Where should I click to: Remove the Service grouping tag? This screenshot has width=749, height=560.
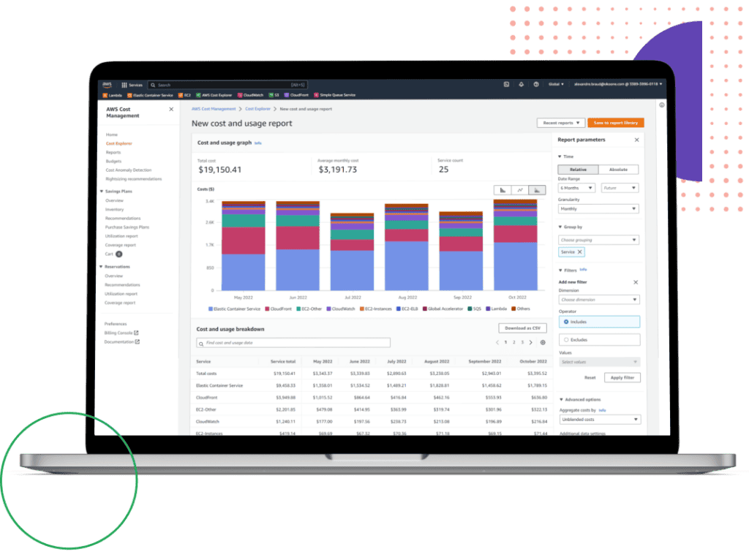click(x=580, y=252)
